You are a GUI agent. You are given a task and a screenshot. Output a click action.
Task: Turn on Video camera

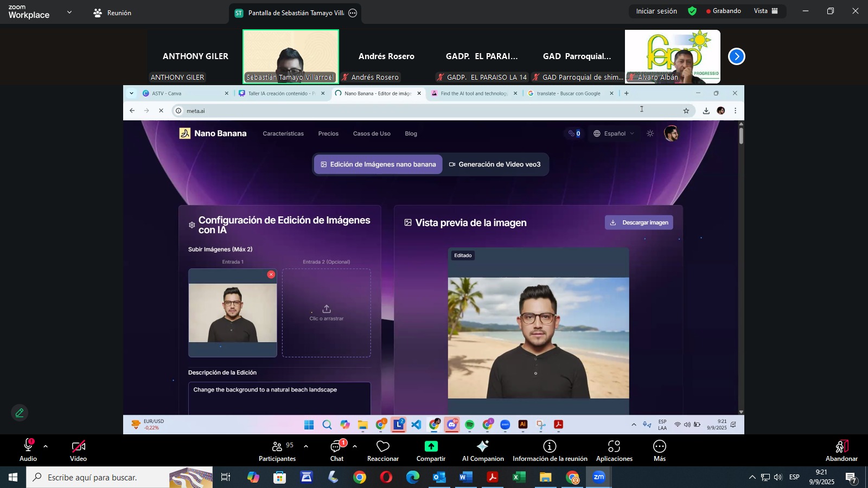pyautogui.click(x=79, y=446)
